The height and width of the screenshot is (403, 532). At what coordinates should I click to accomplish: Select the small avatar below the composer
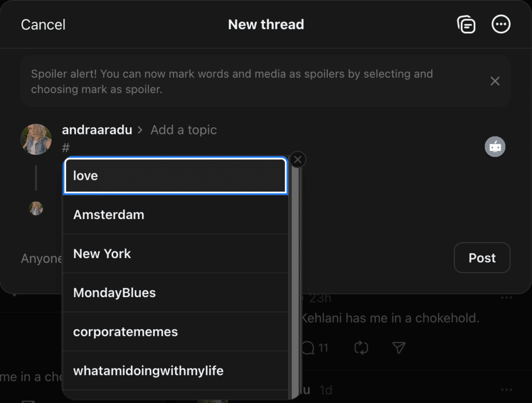tap(36, 208)
